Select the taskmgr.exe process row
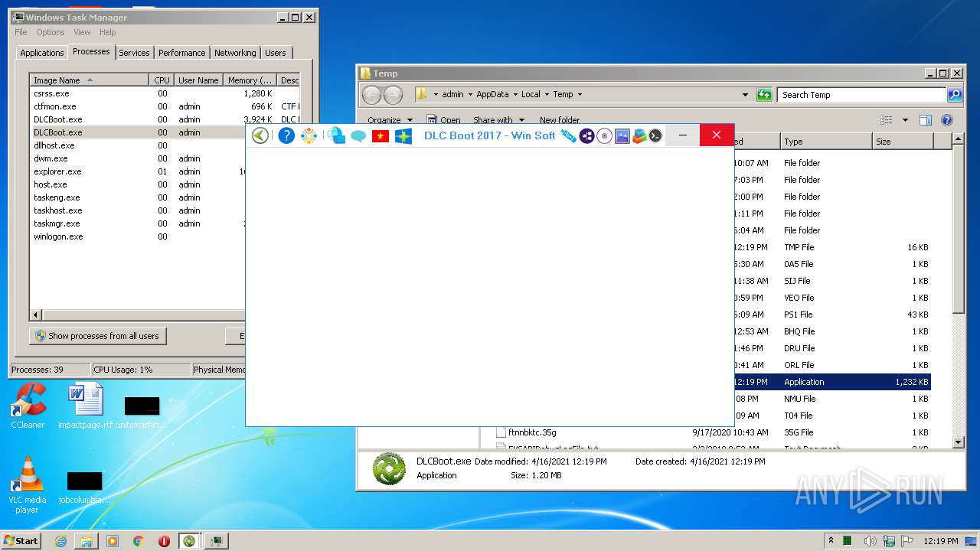 click(x=138, y=223)
